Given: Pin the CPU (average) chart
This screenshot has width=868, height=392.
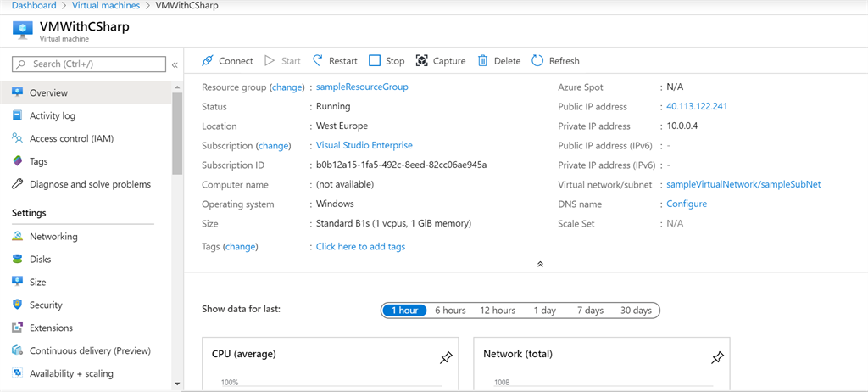Looking at the screenshot, I should click(446, 358).
